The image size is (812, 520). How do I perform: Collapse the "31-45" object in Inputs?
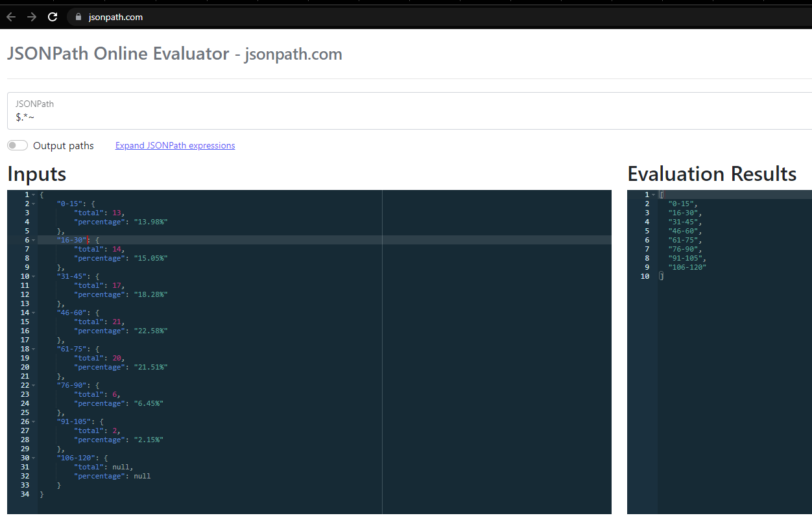[32, 276]
